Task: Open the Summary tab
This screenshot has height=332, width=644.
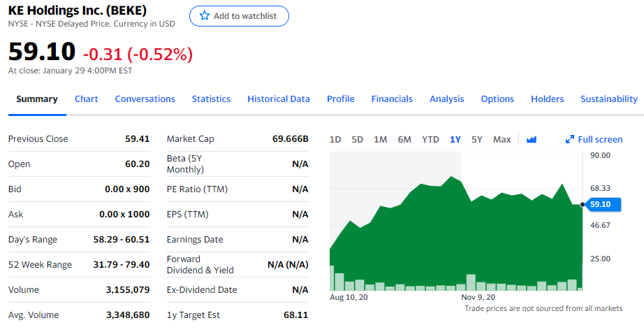Action: [x=37, y=99]
